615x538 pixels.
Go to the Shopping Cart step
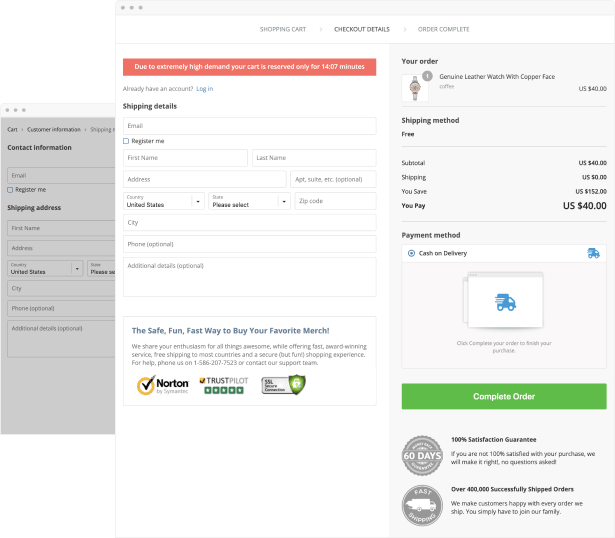click(x=283, y=29)
